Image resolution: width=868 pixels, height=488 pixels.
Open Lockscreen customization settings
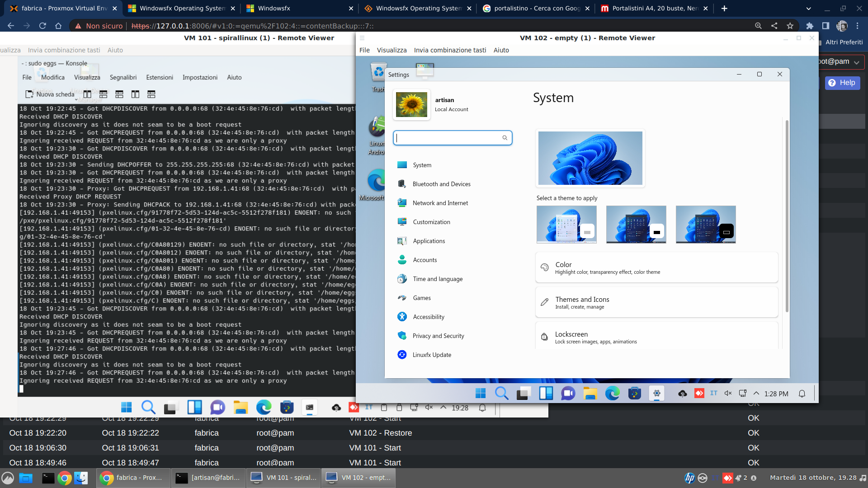point(656,337)
